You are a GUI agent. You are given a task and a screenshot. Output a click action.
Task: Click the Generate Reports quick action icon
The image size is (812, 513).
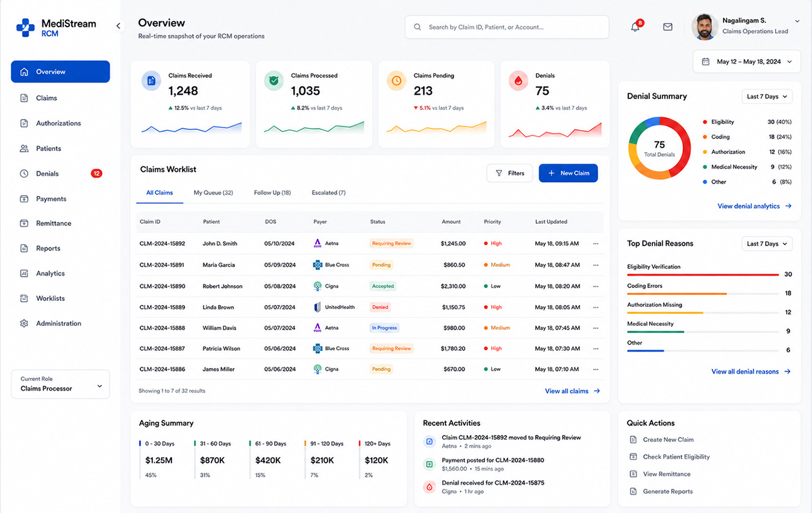click(x=633, y=492)
